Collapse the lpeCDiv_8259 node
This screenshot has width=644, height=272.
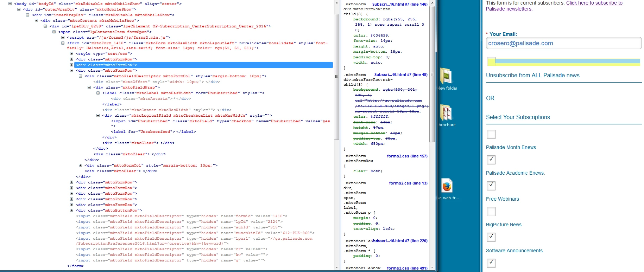45,26
